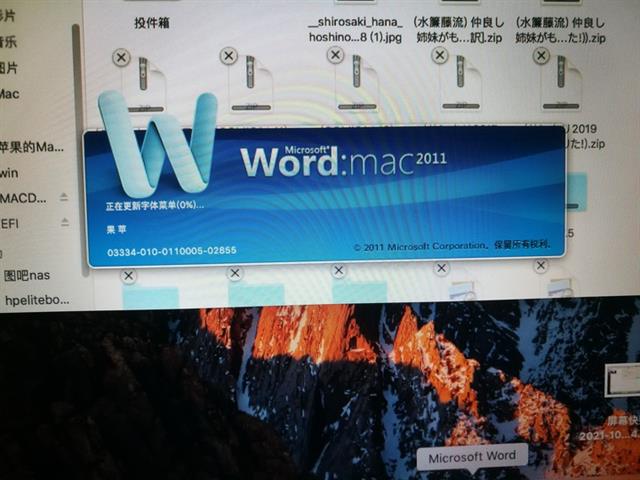Click product ID 03334-010-0110005-02855
The height and width of the screenshot is (480, 640).
click(172, 251)
